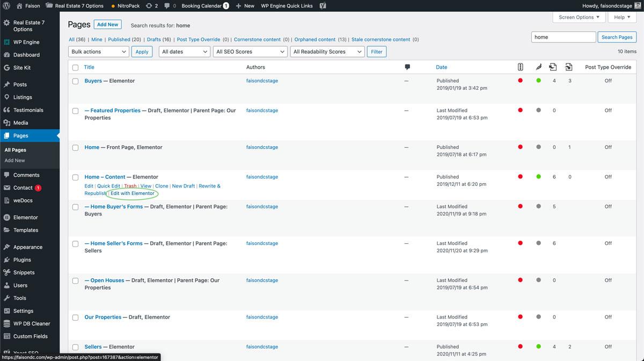The image size is (644, 361).
Task: Filter by Orphaned content
Action: [315, 39]
